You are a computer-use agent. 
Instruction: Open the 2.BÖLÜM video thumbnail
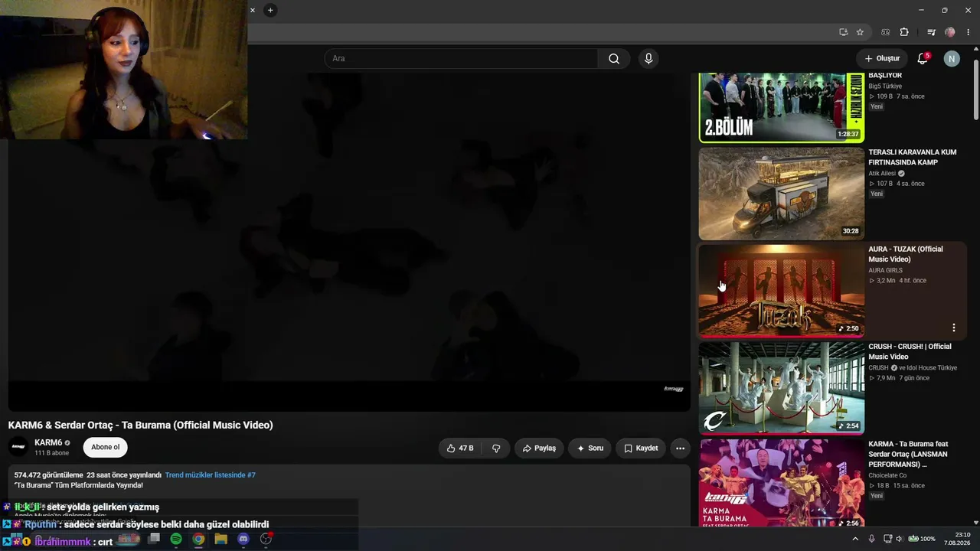[782, 107]
